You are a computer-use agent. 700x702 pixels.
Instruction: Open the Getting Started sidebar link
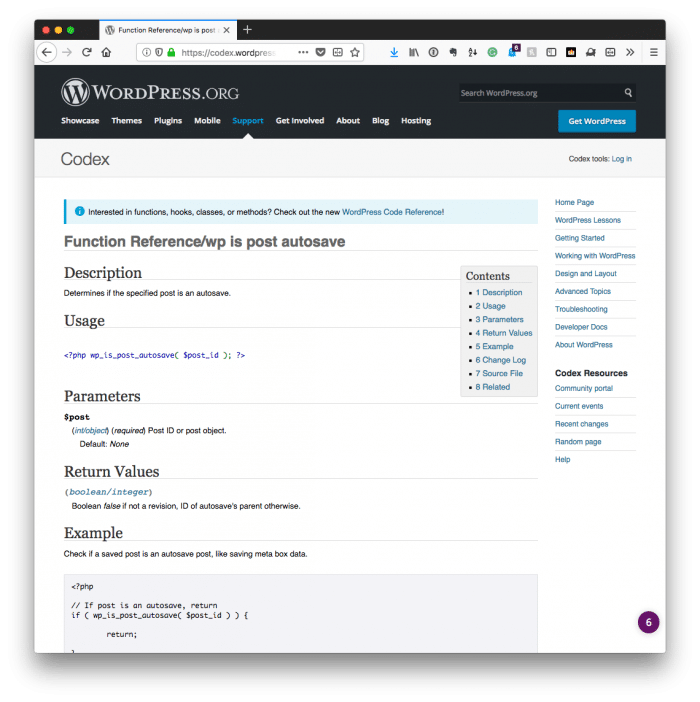point(580,238)
